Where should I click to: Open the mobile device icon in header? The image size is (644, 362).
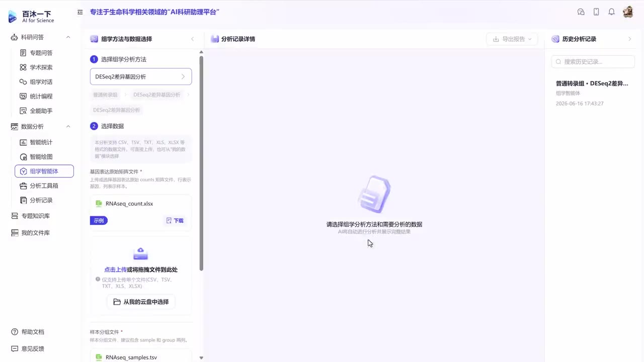pyautogui.click(x=596, y=12)
